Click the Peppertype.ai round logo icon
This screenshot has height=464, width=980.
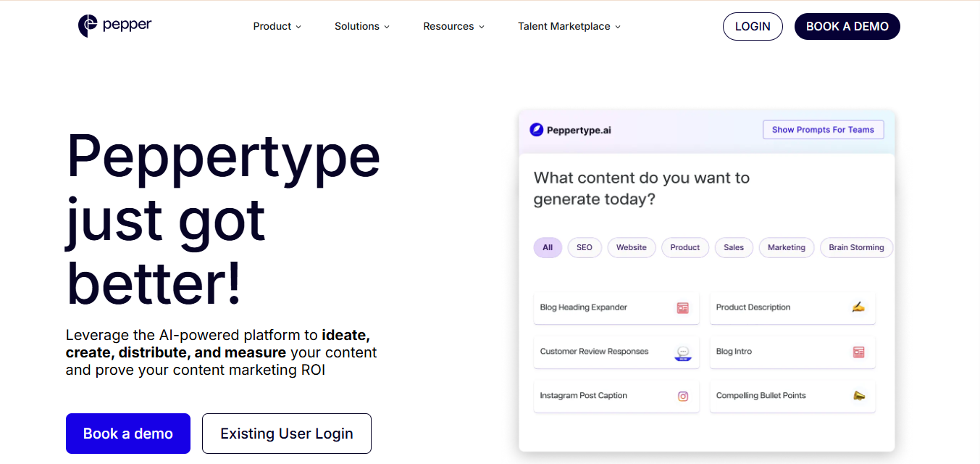536,130
